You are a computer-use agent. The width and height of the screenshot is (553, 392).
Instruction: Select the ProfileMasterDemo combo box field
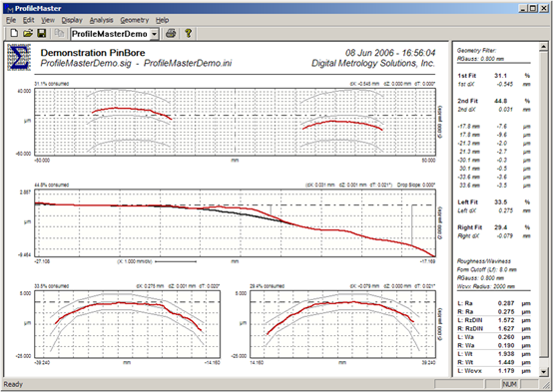coord(115,34)
